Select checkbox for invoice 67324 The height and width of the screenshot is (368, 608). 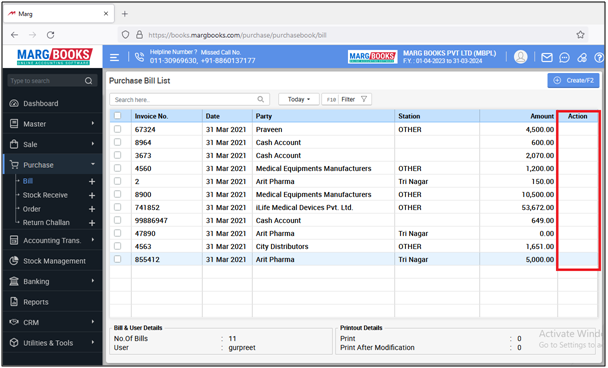pyautogui.click(x=117, y=129)
